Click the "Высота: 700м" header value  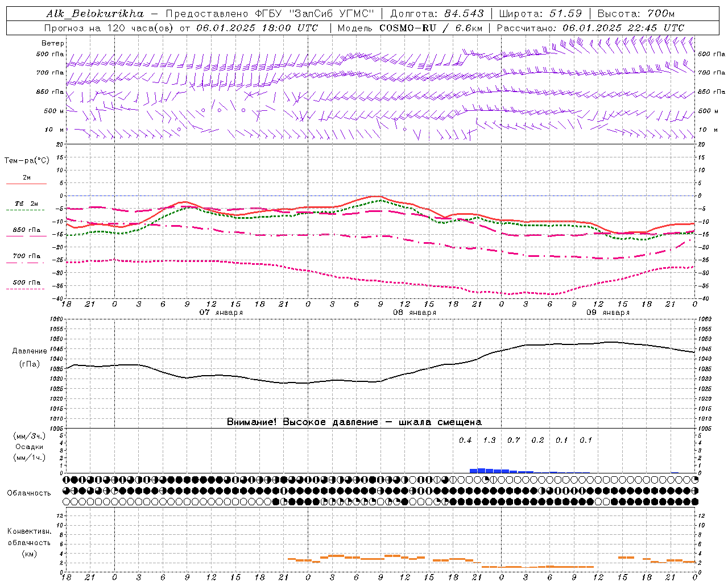click(636, 14)
